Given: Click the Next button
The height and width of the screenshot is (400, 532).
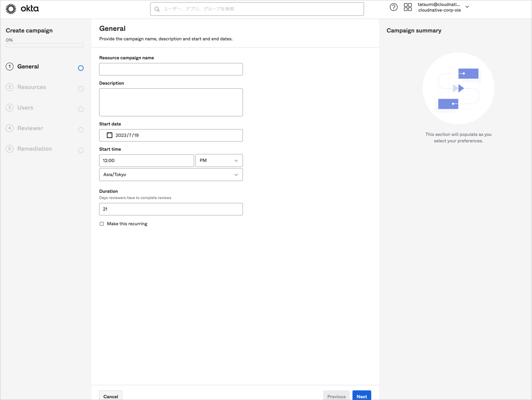Looking at the screenshot, I should coord(361,396).
